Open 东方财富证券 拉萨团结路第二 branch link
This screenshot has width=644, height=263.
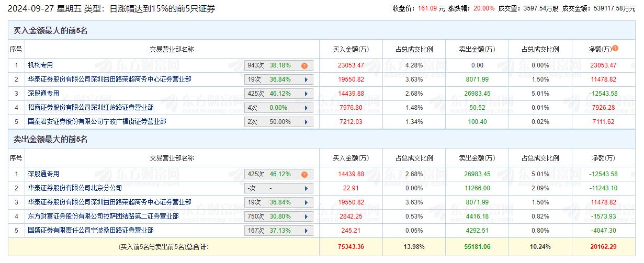click(104, 216)
